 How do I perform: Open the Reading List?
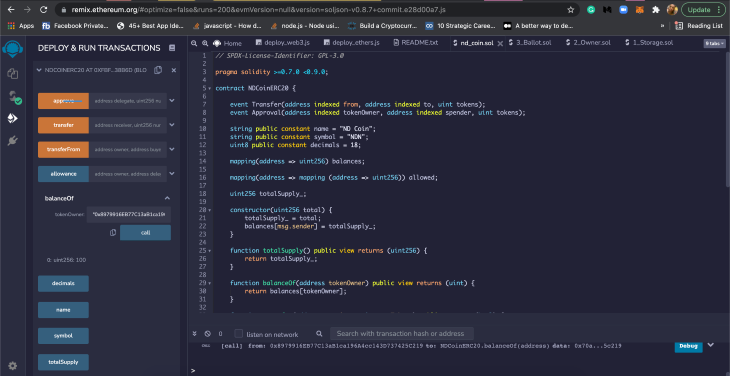click(698, 26)
